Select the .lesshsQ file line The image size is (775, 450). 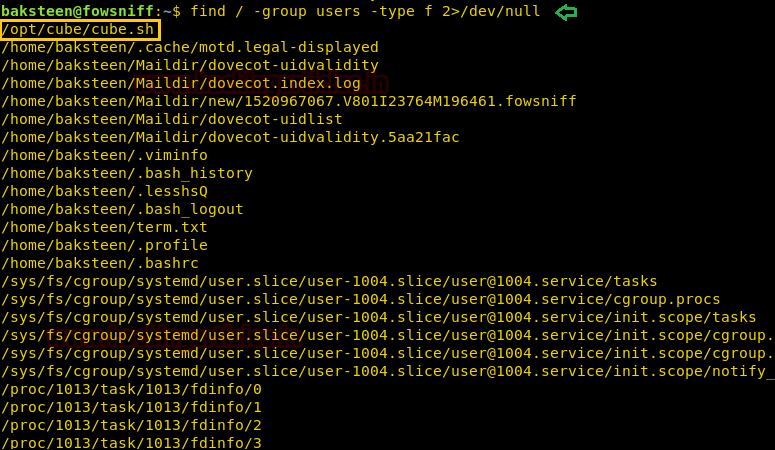[104, 191]
